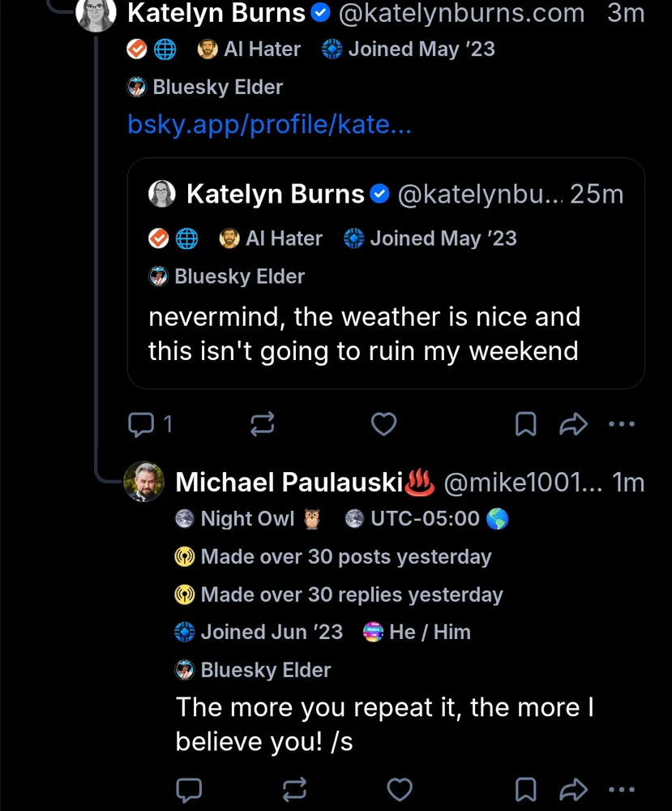Image resolution: width=672 pixels, height=811 pixels.
Task: Bookmark Michael Paulauski's reply
Action: click(x=526, y=789)
